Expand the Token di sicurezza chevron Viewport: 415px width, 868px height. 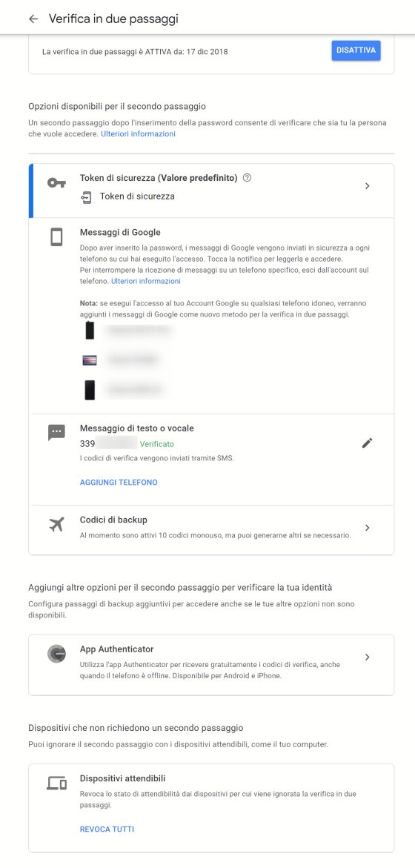point(368,186)
